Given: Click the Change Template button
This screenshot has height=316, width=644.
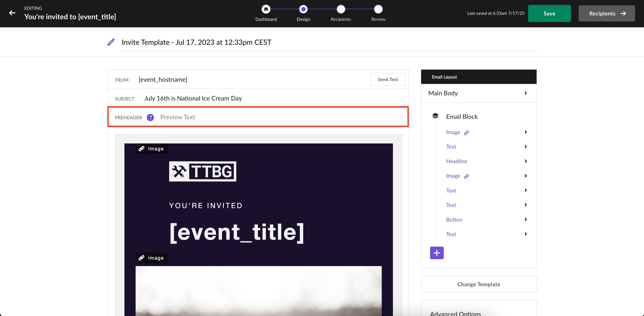Looking at the screenshot, I should pyautogui.click(x=478, y=284).
